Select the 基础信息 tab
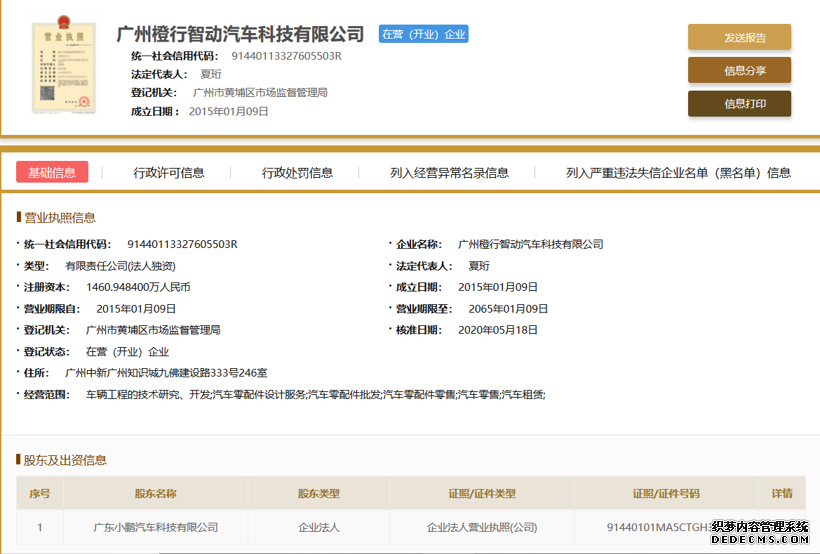820x554 pixels. 52,172
